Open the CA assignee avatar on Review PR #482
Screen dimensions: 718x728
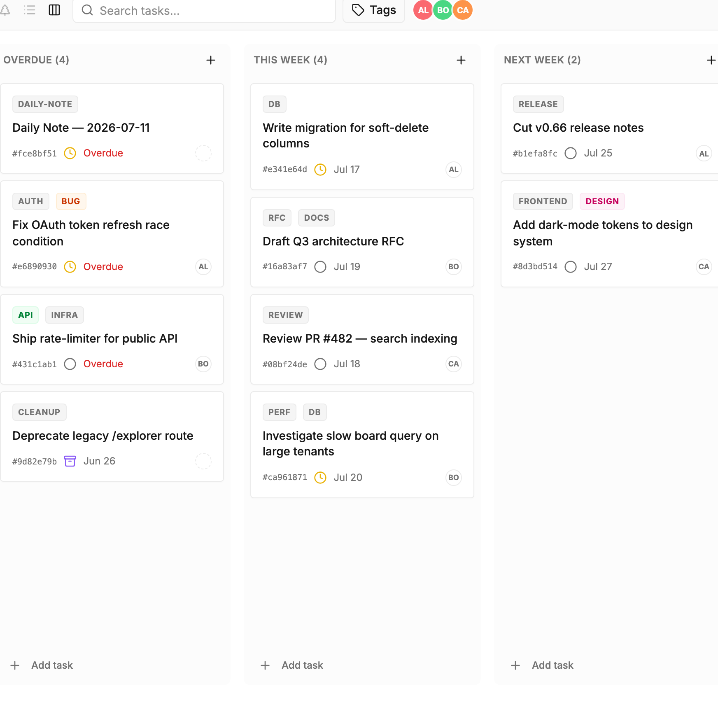[454, 364]
